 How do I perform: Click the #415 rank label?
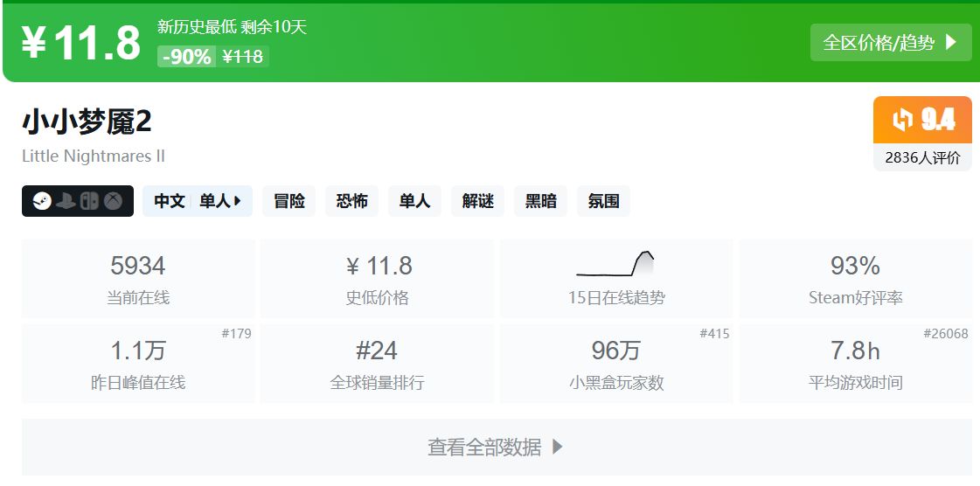[714, 334]
